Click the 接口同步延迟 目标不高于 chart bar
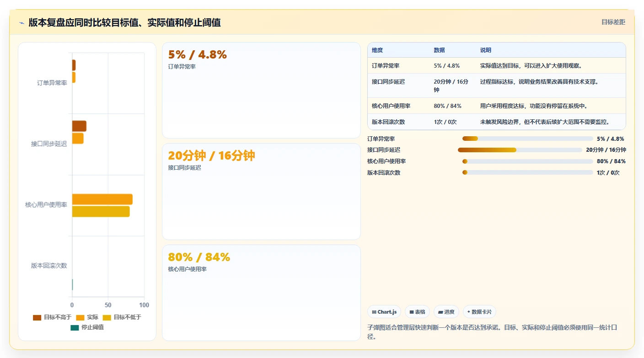The width and height of the screenshot is (644, 358). (79, 126)
